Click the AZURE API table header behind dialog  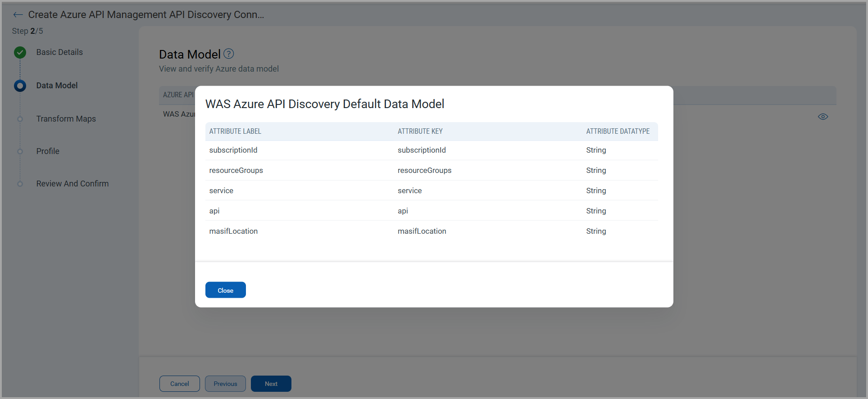pos(178,95)
